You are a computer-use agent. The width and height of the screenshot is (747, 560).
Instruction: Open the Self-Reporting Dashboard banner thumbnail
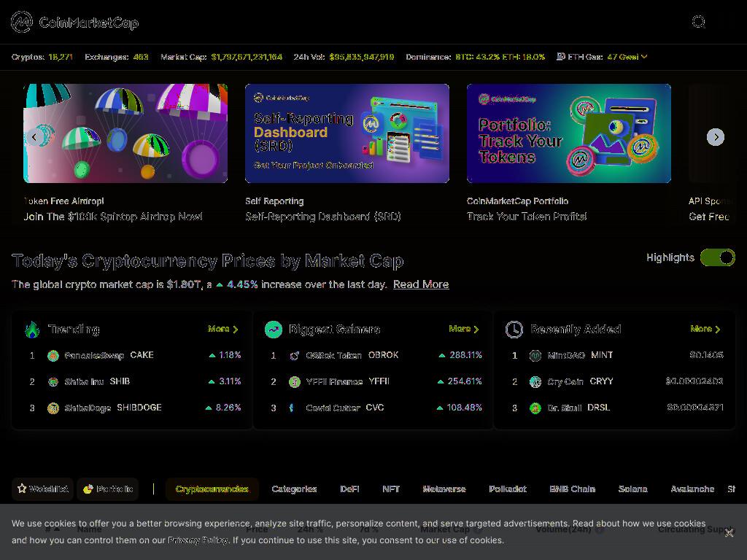[x=347, y=133]
